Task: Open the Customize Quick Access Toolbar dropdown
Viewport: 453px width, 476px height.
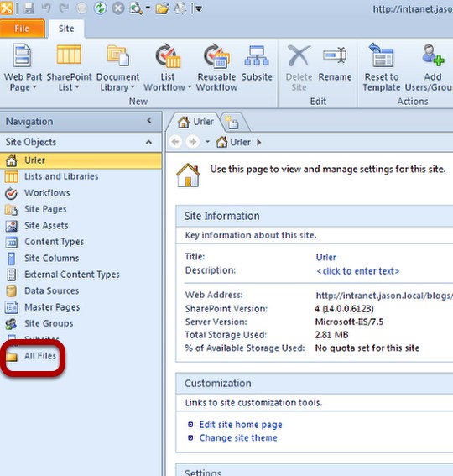Action: click(199, 9)
